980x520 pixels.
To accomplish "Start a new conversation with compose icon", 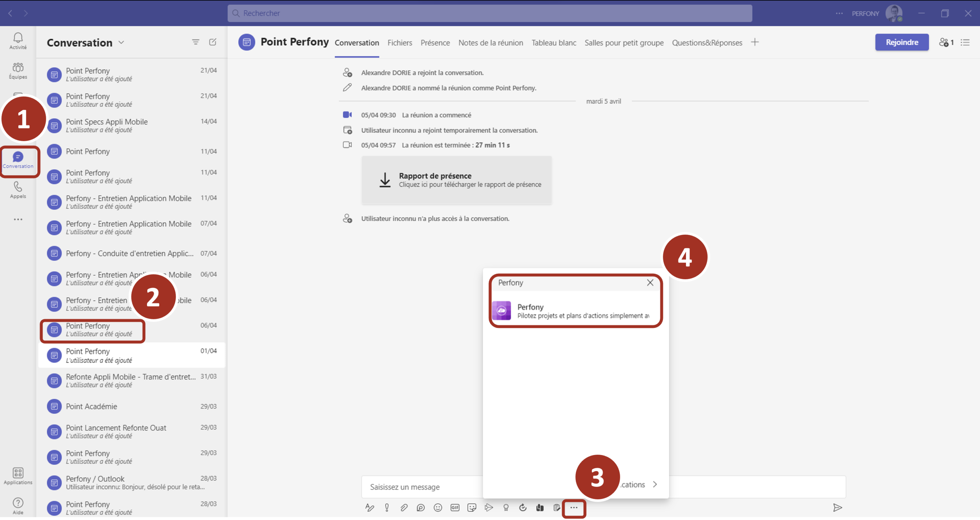I will 213,42.
